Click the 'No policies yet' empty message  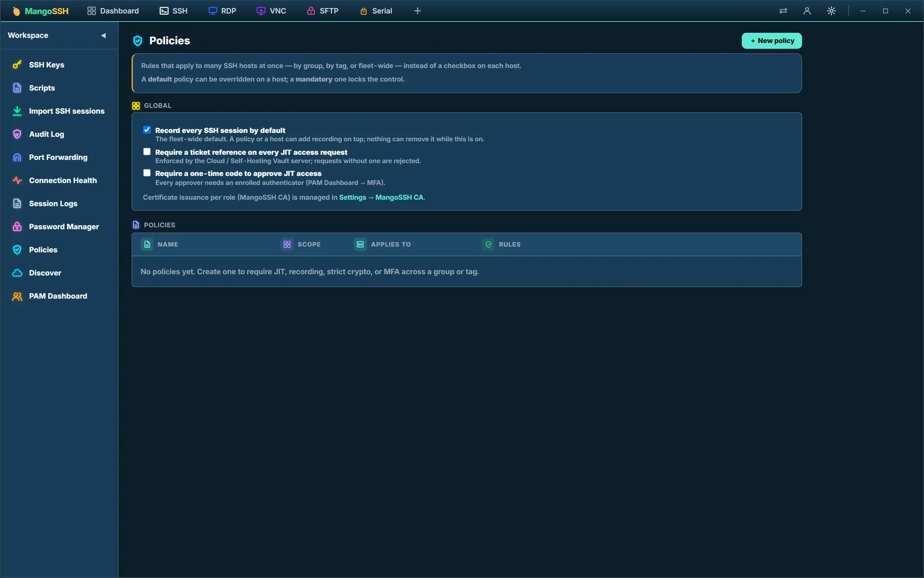(x=309, y=272)
